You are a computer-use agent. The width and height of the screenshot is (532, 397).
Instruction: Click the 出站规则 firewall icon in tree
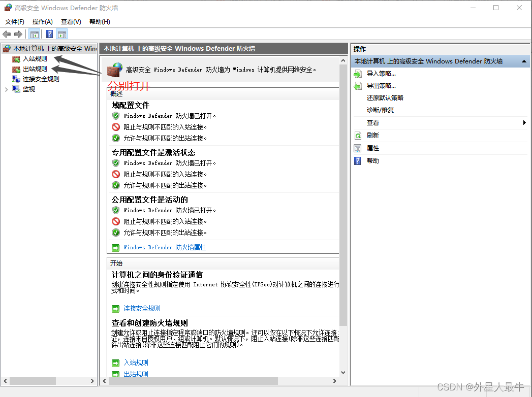pyautogui.click(x=16, y=69)
